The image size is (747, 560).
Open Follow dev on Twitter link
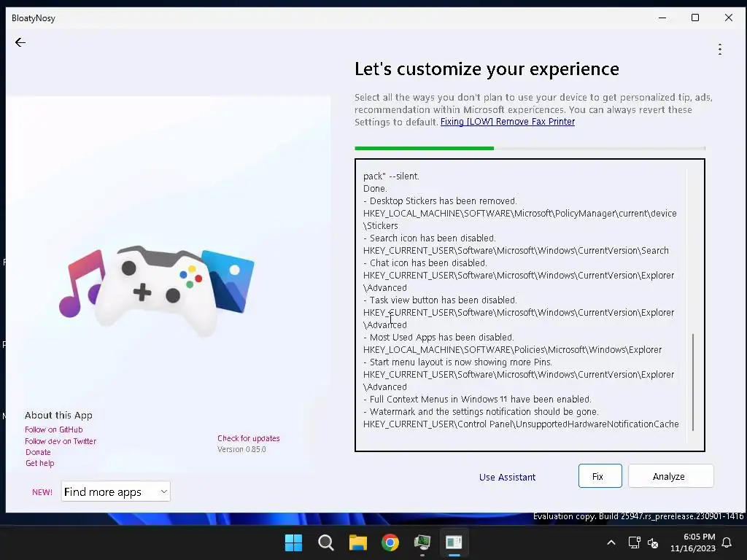61,441
